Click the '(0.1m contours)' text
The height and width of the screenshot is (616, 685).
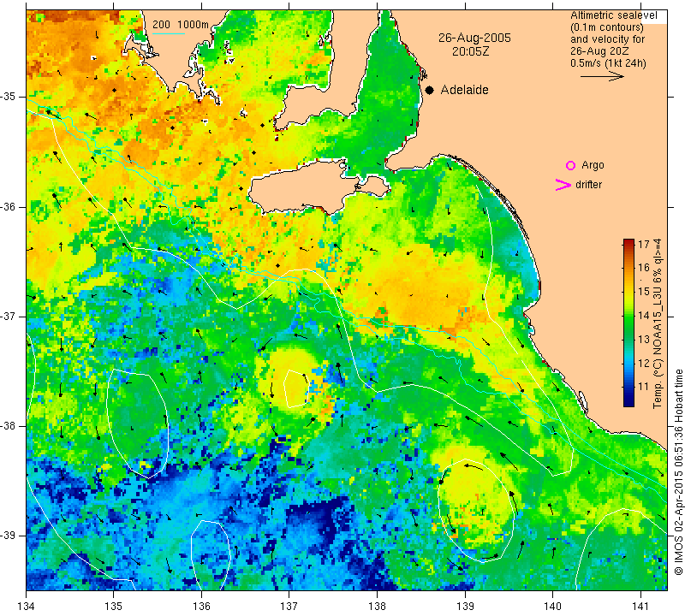coord(607,27)
